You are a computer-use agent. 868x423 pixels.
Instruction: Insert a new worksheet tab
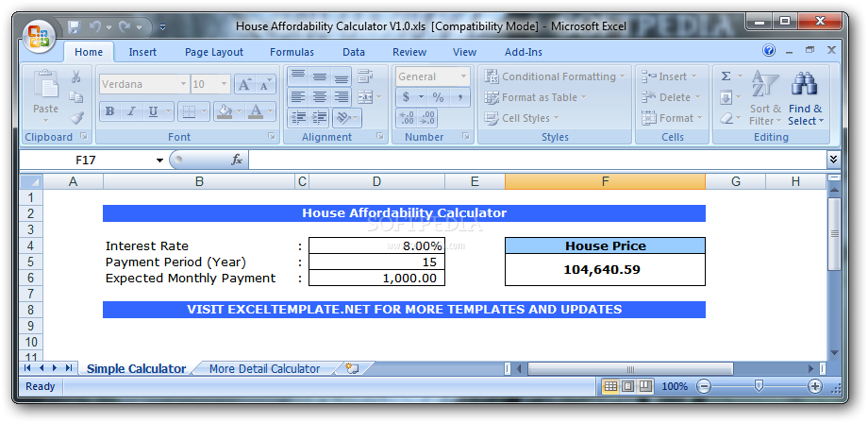[x=353, y=368]
